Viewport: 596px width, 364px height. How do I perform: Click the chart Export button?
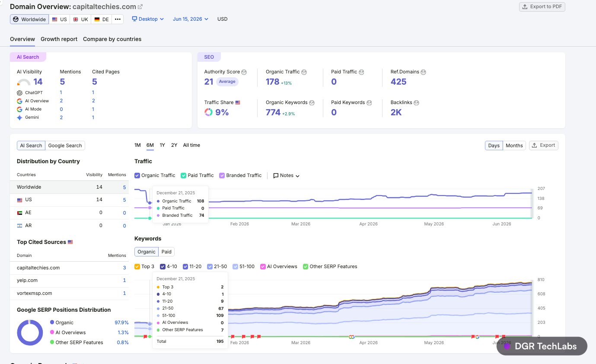(544, 146)
